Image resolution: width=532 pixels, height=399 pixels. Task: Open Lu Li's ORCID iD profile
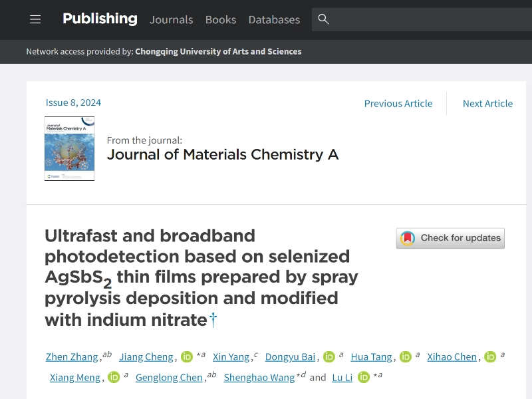coord(363,377)
